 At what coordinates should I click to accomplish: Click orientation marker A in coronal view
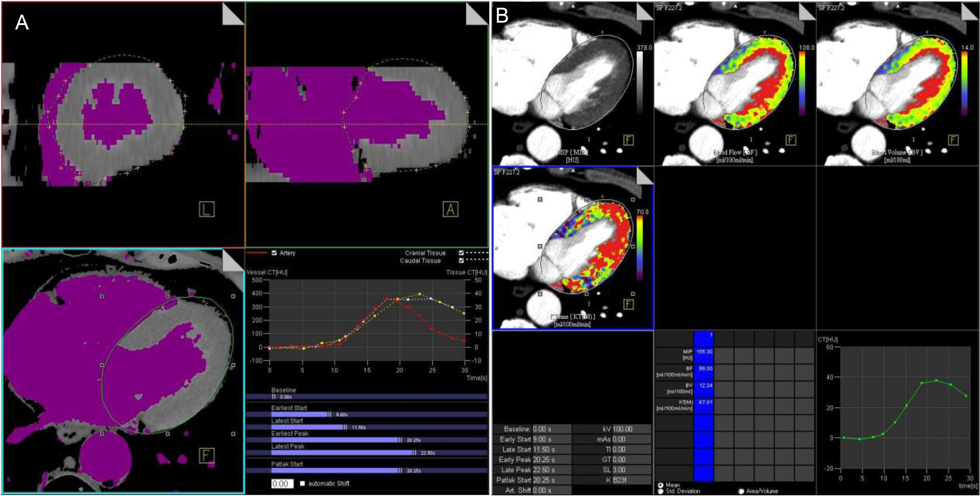(450, 209)
